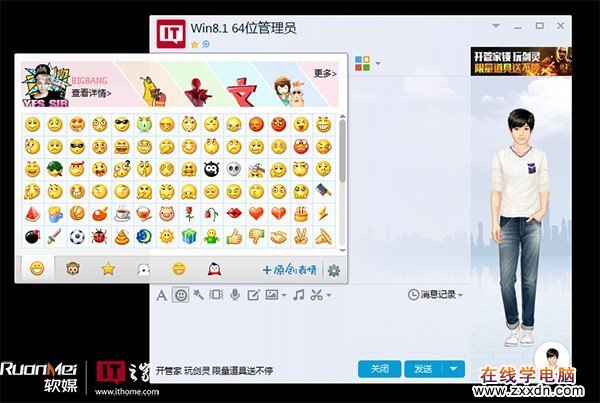Expand the 消息记录 dropdown arrow
This screenshot has width=600, height=403.
(460, 295)
